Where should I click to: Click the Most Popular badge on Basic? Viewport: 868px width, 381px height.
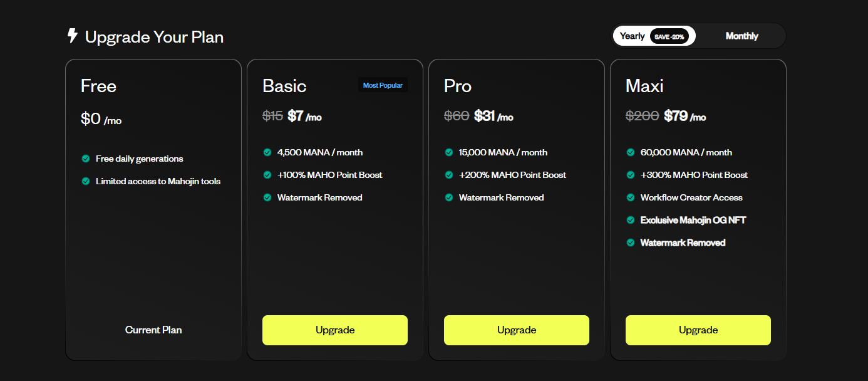click(x=383, y=85)
